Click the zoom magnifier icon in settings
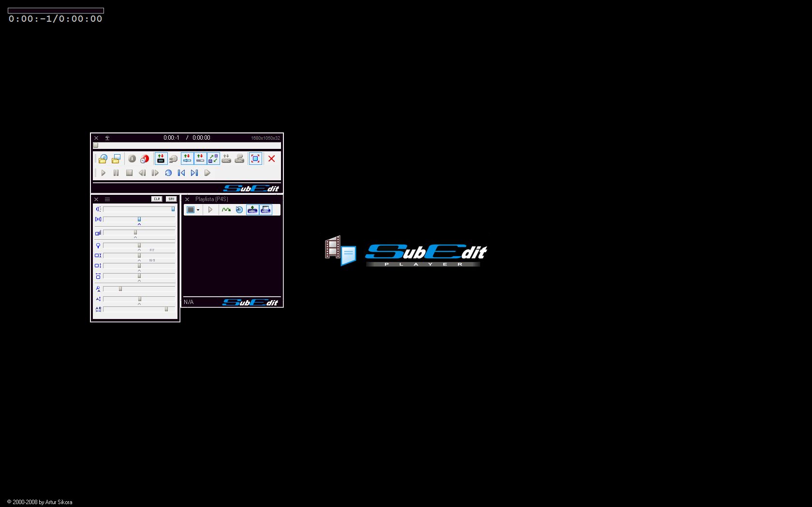This screenshot has width=812, height=507. (x=98, y=246)
